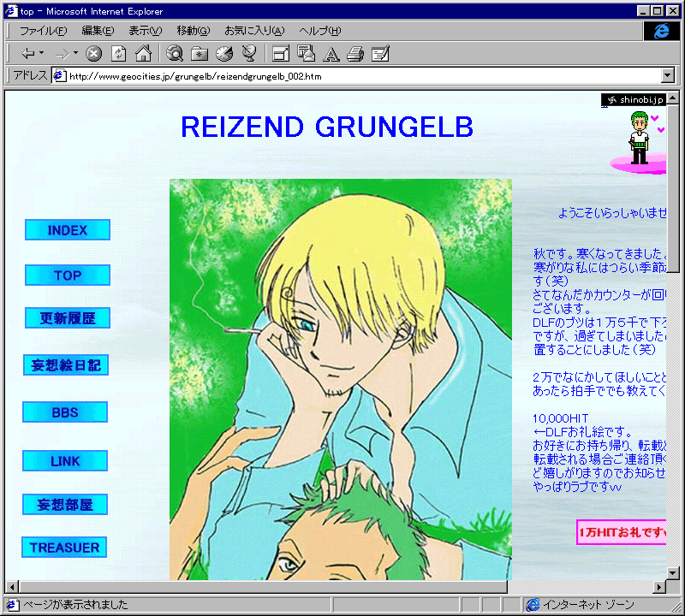Open the ヘルプ(H) menu
Viewport: 685px width, 616px height.
(x=319, y=31)
